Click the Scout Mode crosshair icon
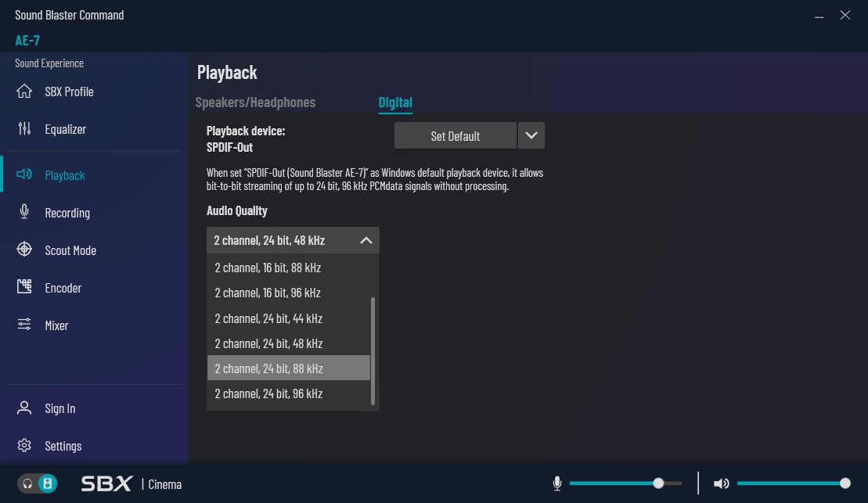Screen dimensions: 868x503 [24, 250]
